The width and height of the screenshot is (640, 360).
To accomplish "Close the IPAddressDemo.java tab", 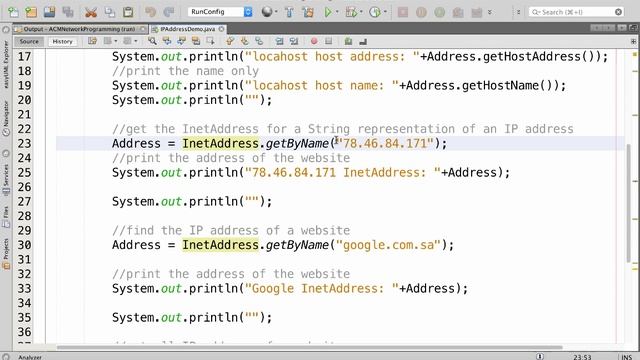I will point(221,29).
